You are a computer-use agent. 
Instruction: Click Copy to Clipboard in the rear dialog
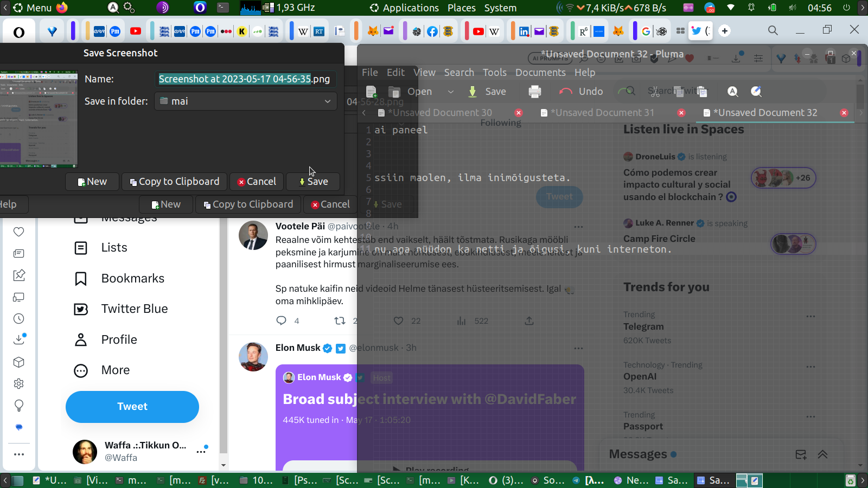click(x=248, y=204)
